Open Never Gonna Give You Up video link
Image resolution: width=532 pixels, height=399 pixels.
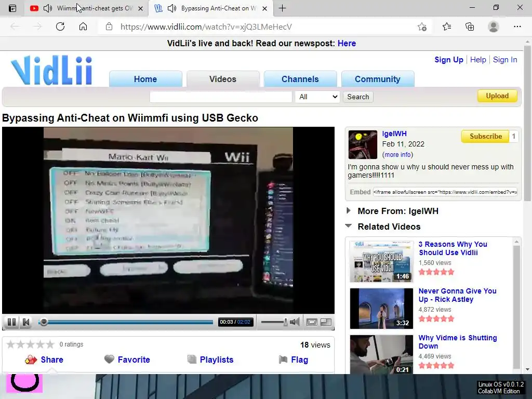[x=457, y=295]
